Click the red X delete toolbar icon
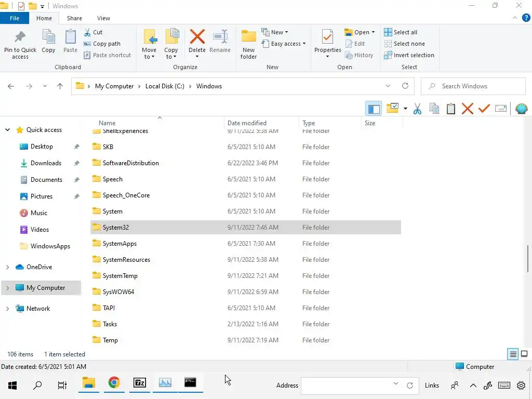 (x=468, y=109)
